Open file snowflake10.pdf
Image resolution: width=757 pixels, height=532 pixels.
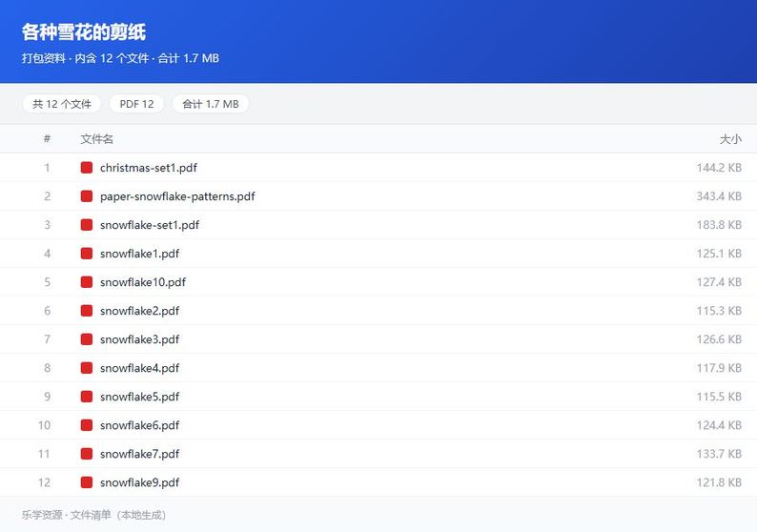142,282
